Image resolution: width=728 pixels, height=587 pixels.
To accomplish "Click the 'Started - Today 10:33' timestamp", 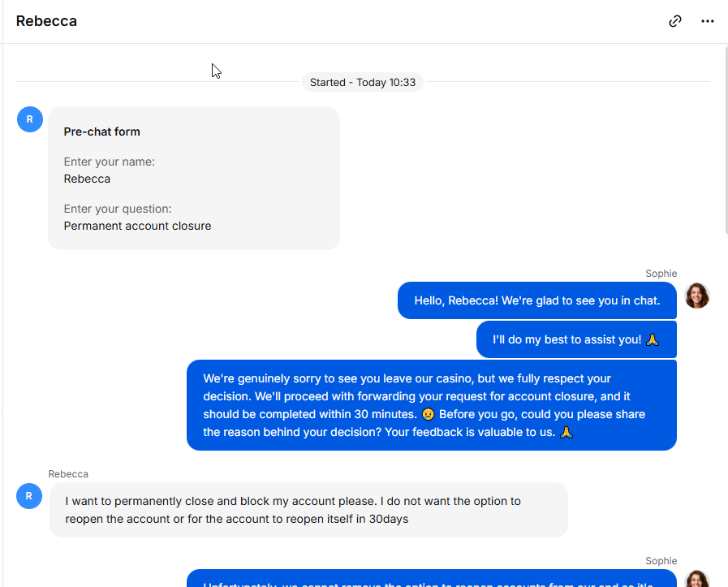I will 363,82.
